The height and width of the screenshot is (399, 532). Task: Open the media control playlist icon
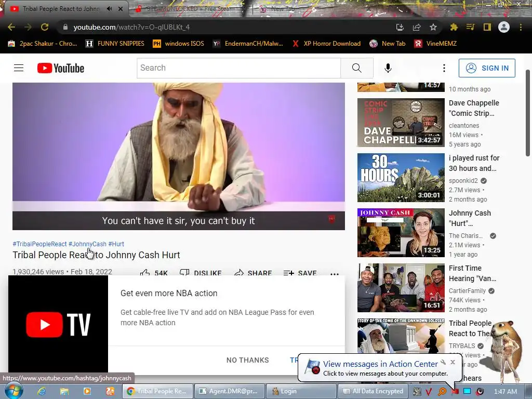point(470,27)
